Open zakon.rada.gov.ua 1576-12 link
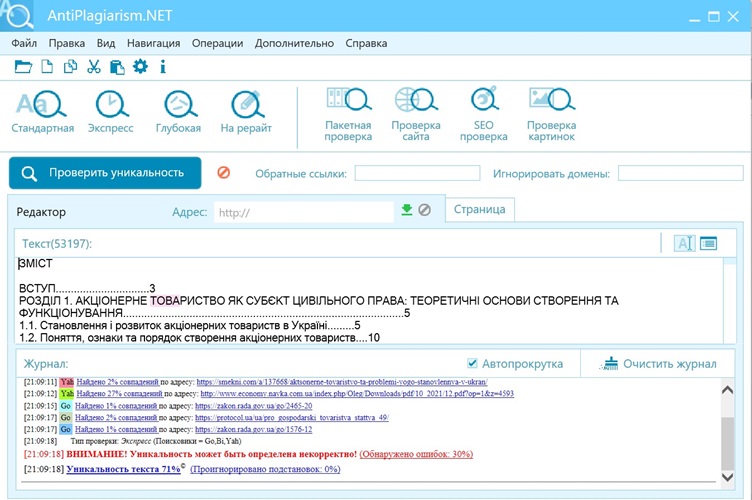This screenshot has width=752, height=500. [x=253, y=430]
